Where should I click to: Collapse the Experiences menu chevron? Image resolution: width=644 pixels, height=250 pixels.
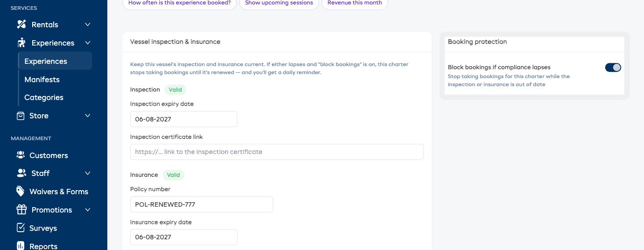[88, 43]
